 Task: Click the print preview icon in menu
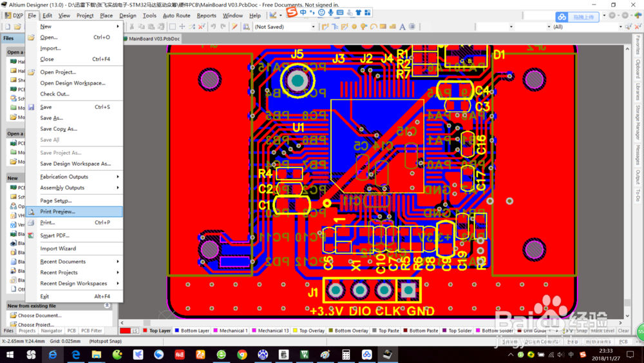coord(31,211)
